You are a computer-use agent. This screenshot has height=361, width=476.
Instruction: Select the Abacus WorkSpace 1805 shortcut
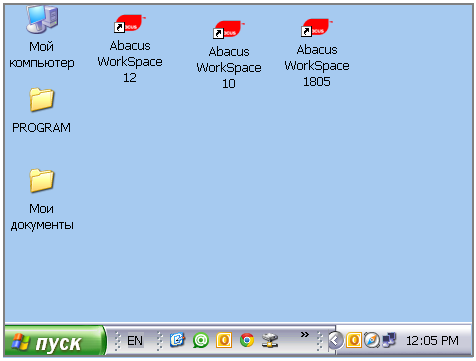tap(317, 53)
